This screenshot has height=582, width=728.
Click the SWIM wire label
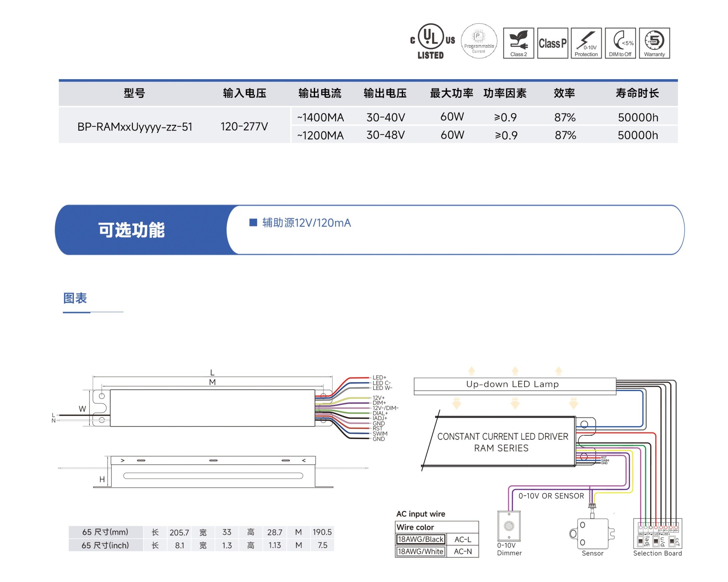(380, 433)
